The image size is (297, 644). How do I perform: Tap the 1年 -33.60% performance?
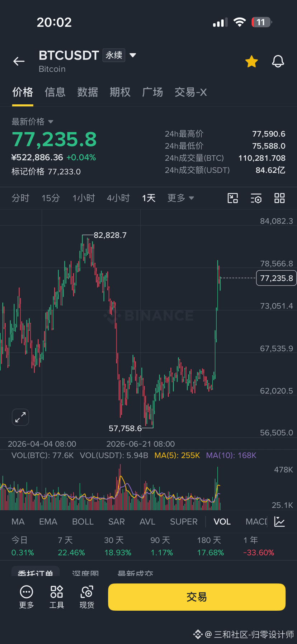[x=259, y=546]
